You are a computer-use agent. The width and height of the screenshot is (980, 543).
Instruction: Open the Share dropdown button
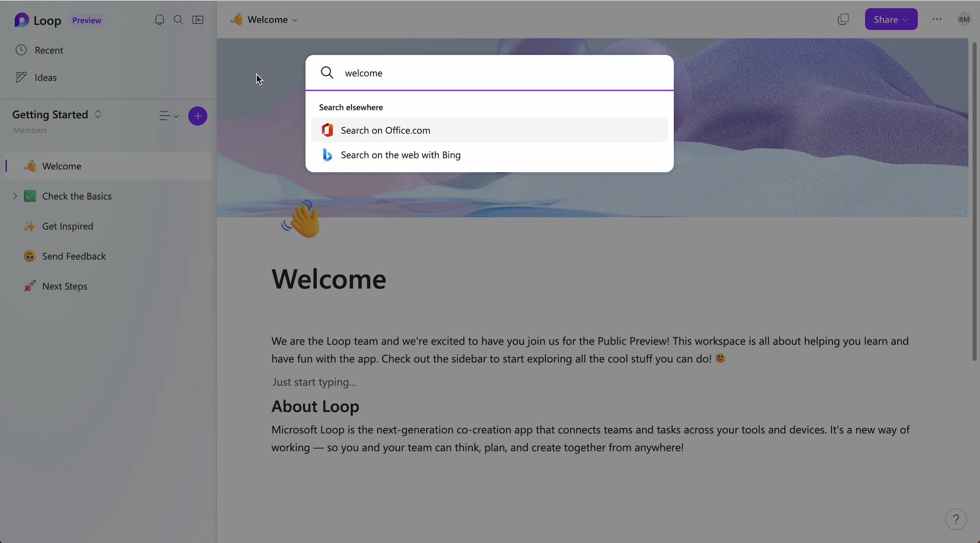[891, 19]
